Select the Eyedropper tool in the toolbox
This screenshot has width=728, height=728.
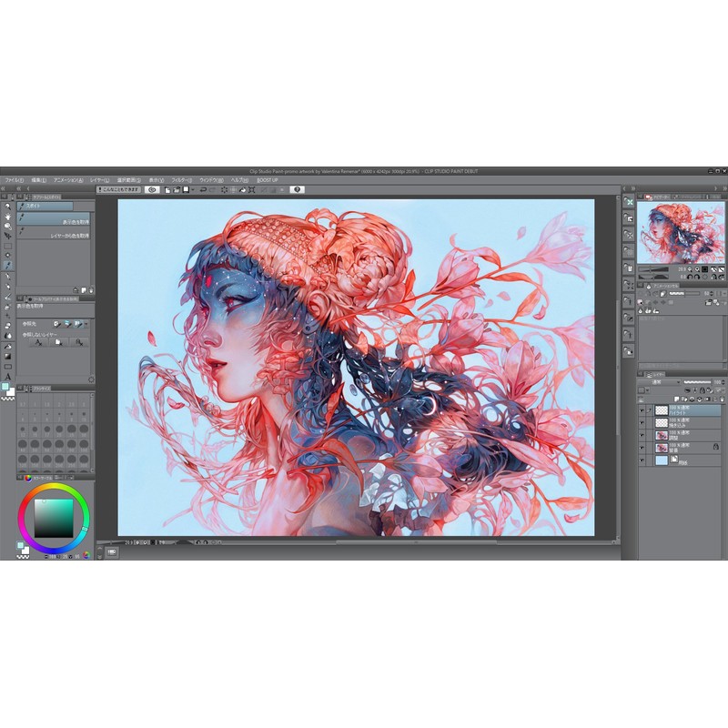coord(8,266)
